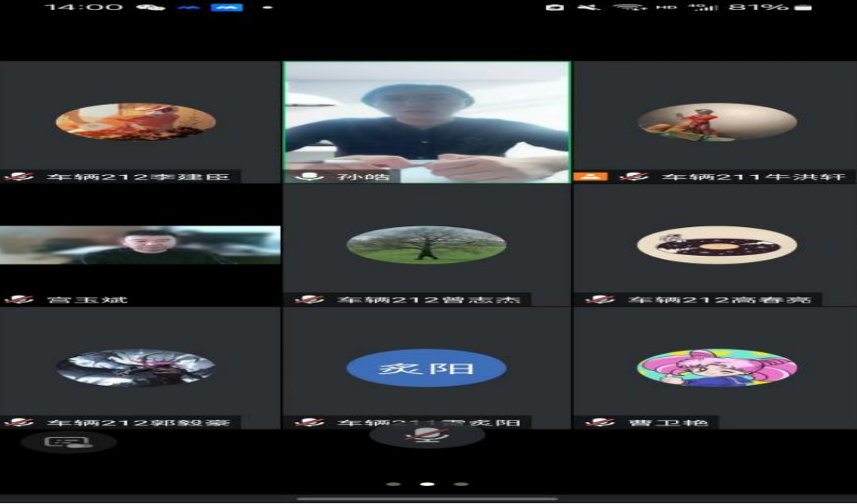Unmute microphone using the floating mic button
Image resolution: width=857 pixels, height=504 pixels.
(x=427, y=436)
